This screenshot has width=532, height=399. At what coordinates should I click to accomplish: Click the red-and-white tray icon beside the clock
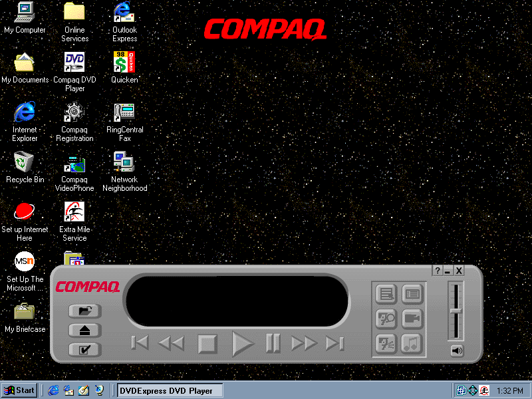(x=484, y=390)
